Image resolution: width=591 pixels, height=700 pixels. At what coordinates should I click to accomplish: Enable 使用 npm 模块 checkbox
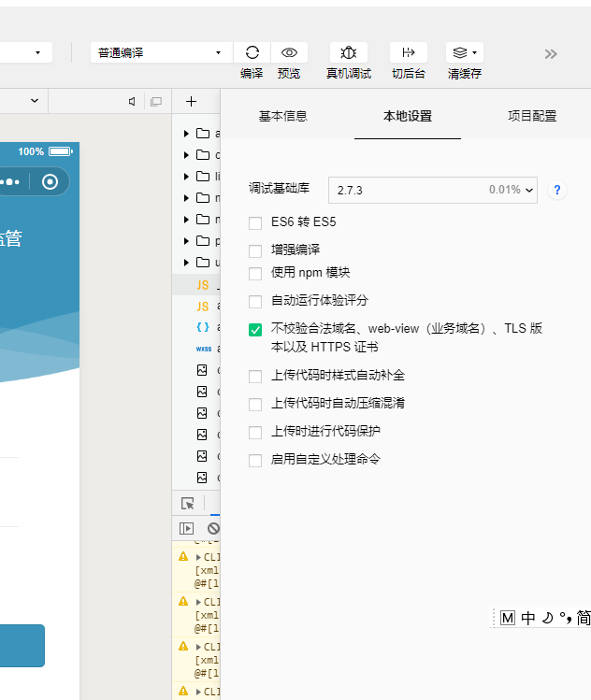click(x=255, y=274)
